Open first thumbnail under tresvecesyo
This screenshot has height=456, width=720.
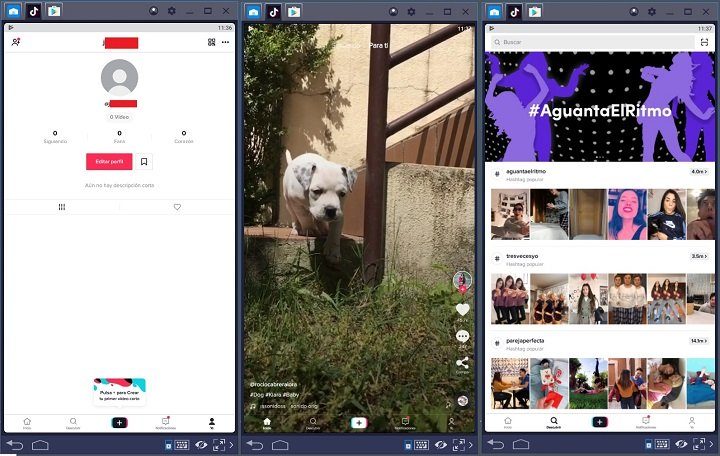510,299
